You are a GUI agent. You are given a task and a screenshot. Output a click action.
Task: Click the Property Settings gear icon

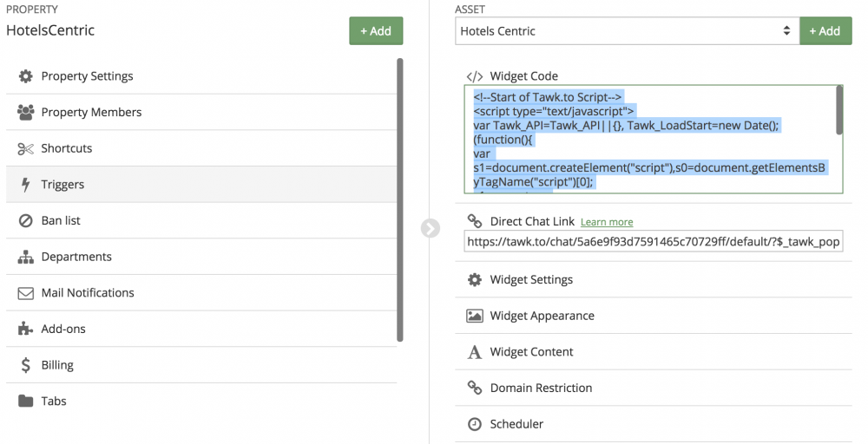point(25,76)
